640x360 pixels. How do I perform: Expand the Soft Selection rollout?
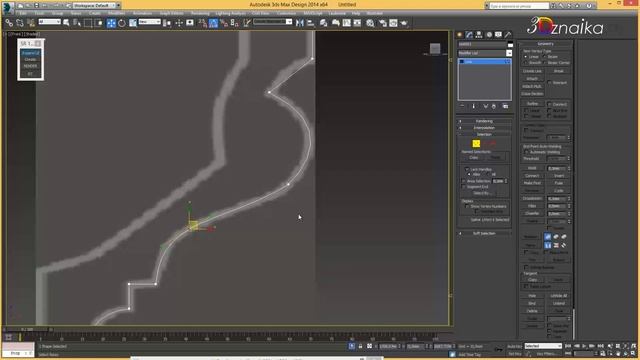point(484,233)
